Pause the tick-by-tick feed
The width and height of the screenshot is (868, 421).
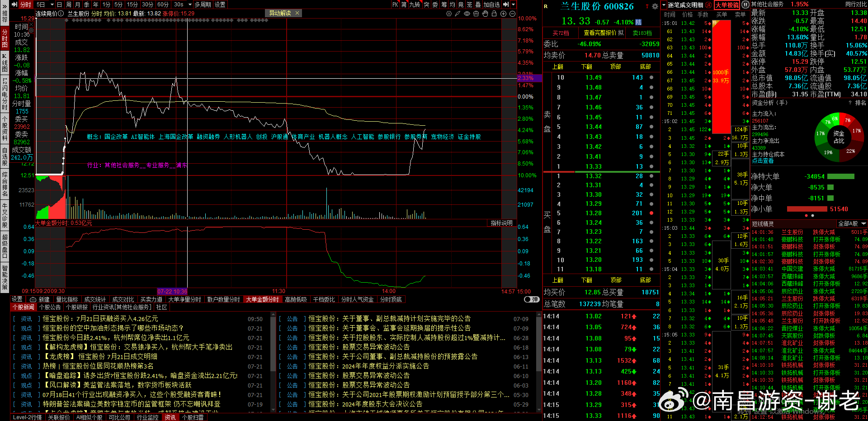click(x=745, y=5)
